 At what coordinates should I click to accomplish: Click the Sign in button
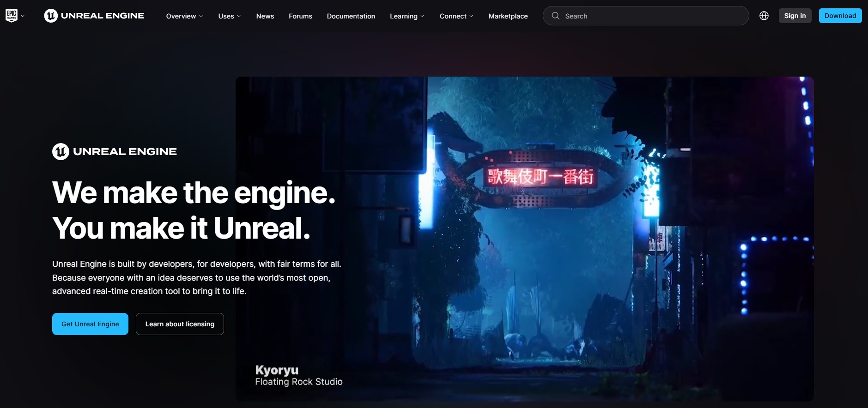pyautogui.click(x=795, y=16)
